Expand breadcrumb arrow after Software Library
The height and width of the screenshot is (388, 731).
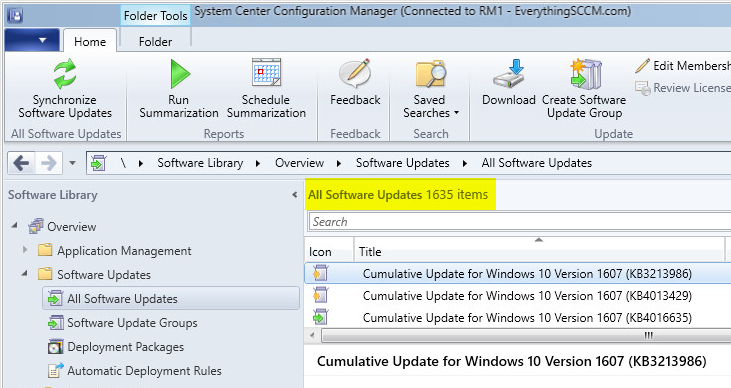[x=258, y=163]
